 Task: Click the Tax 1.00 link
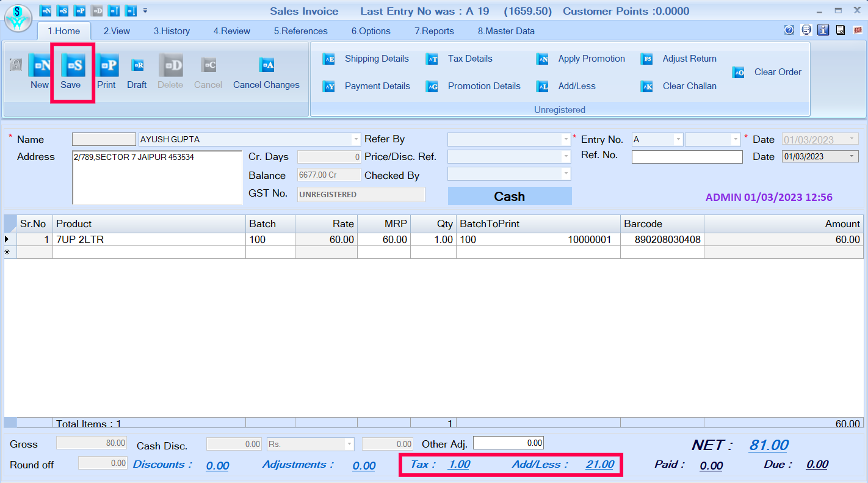tap(459, 464)
